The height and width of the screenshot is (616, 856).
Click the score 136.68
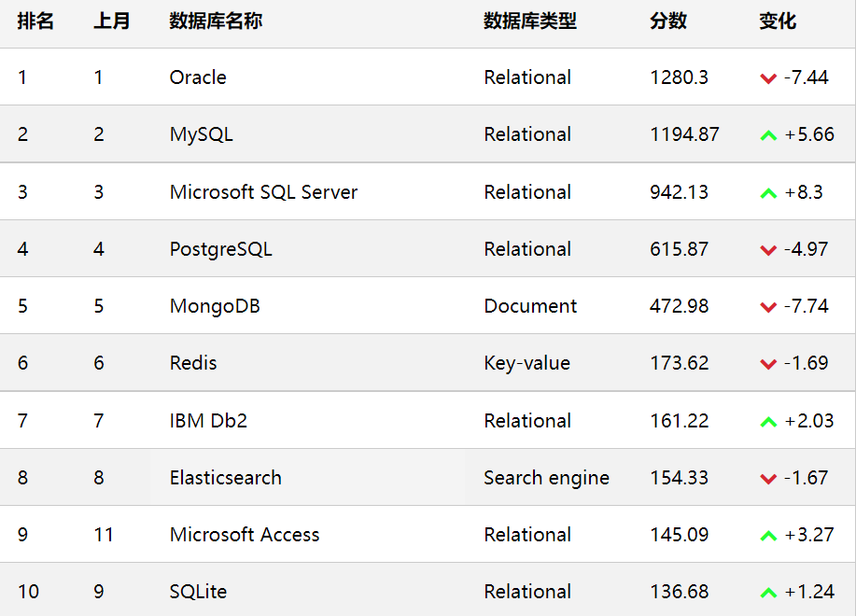[679, 592]
